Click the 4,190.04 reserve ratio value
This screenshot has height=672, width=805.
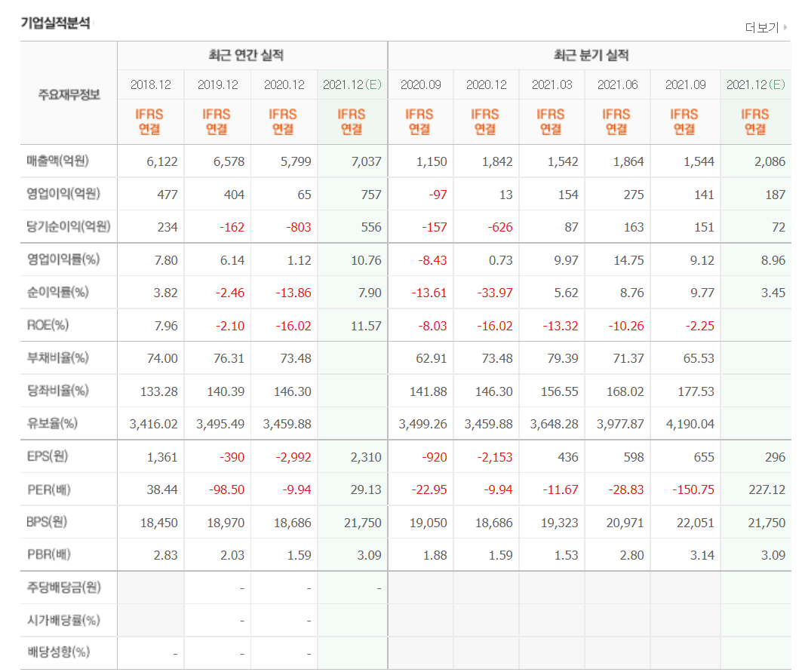pyautogui.click(x=690, y=424)
